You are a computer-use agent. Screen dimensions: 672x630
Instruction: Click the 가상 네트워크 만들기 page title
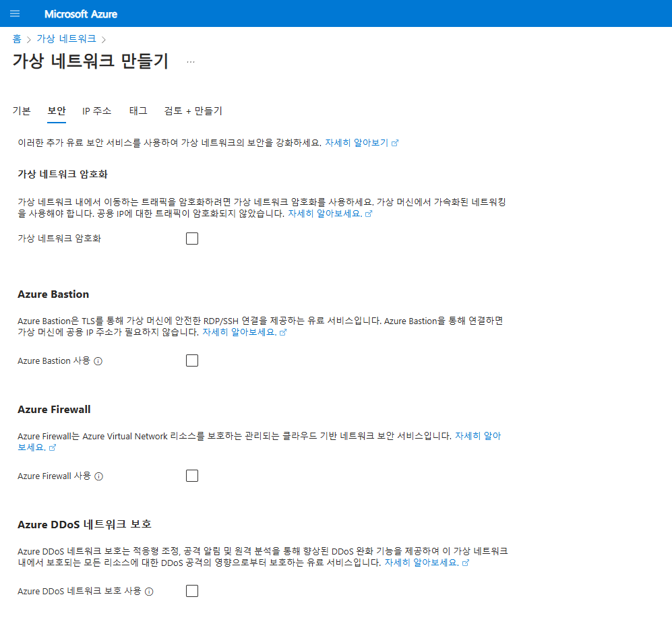(x=90, y=61)
